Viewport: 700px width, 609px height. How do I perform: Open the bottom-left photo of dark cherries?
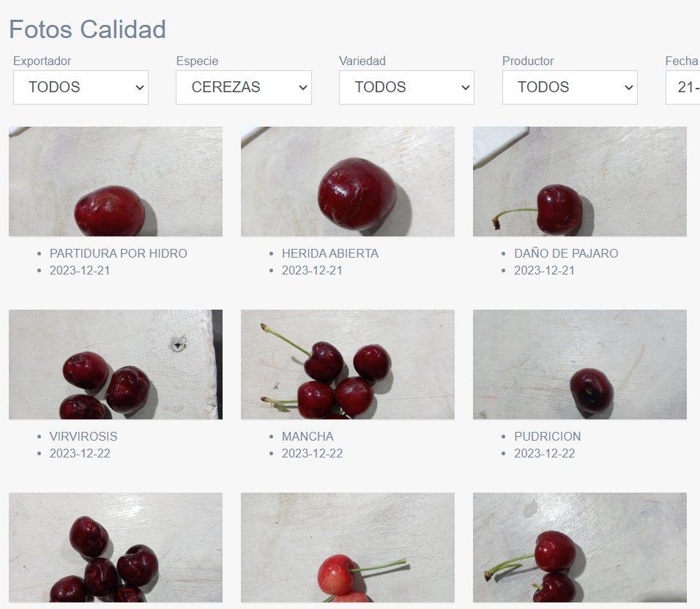116,548
